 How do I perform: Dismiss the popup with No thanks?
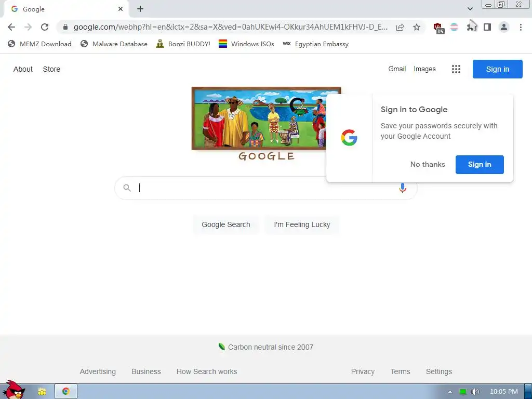(x=428, y=165)
